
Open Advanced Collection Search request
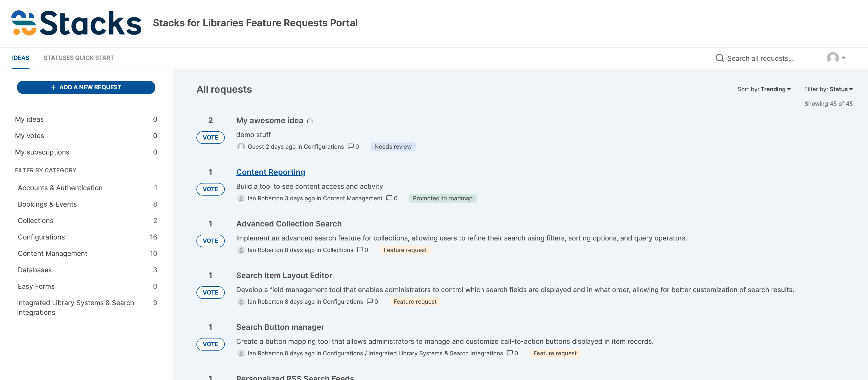tap(289, 224)
